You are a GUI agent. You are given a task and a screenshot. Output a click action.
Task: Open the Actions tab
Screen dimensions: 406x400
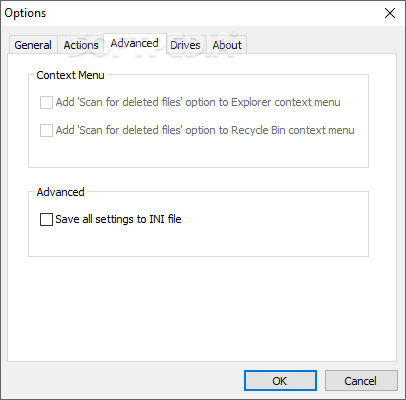(81, 45)
